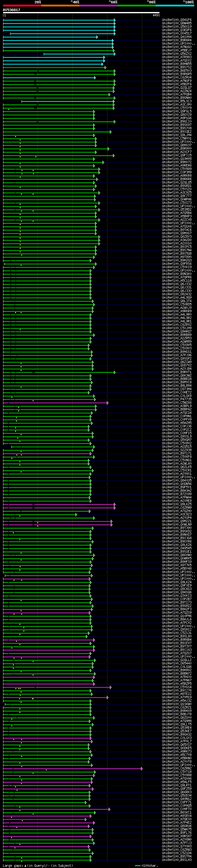This screenshot has height=868, width=197.
Task: Click the =100char. scale legend
Action: tap(146, 865)
